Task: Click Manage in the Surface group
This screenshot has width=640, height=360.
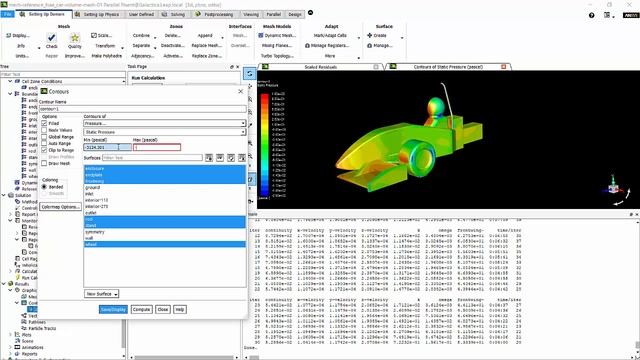Action: coord(380,45)
